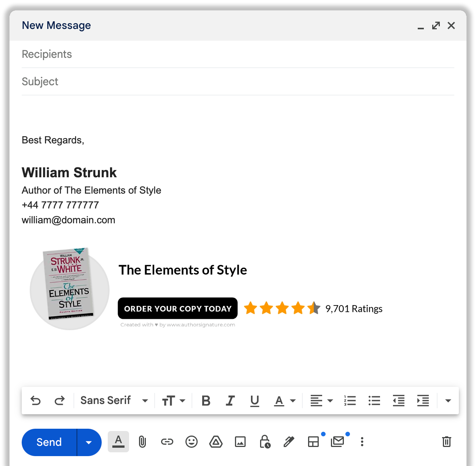The height and width of the screenshot is (466, 476).
Task: Click the 9,701 Ratings text
Action: pos(354,309)
